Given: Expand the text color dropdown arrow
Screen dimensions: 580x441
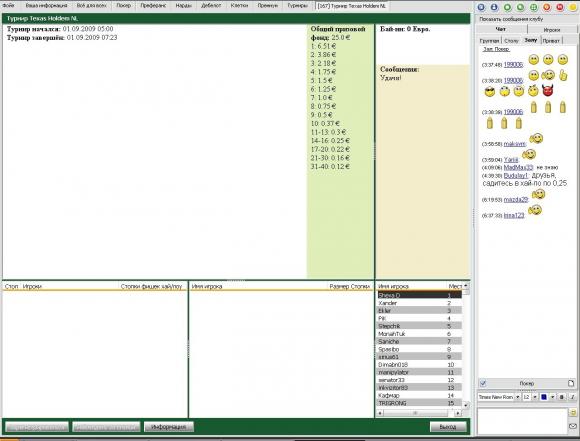Looking at the screenshot, I should (x=552, y=397).
